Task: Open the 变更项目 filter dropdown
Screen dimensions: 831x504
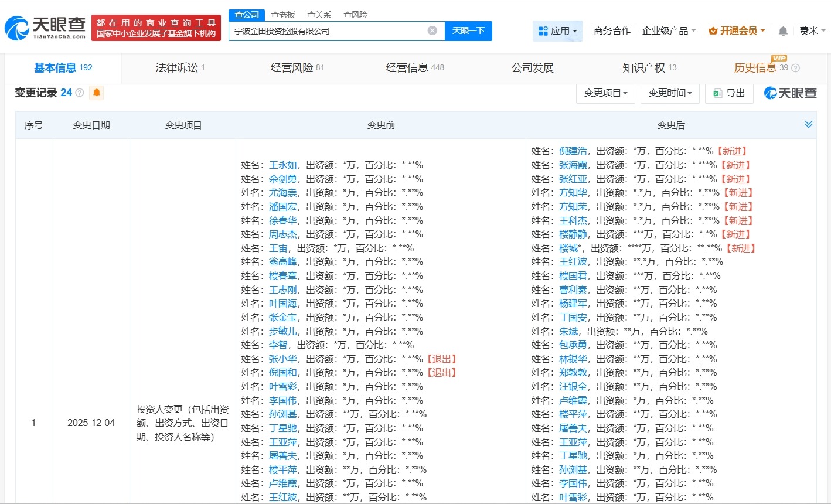Action: coord(605,93)
